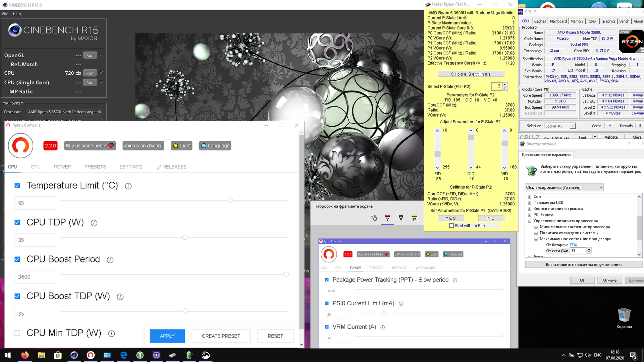The width and height of the screenshot is (644, 362).
Task: Open the Recycle Bin desktop icon
Action: pyautogui.click(x=624, y=318)
